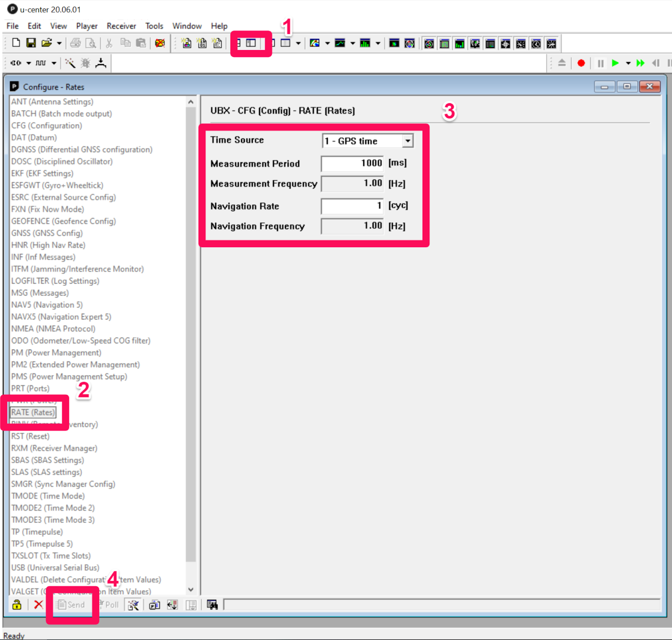Expand the Time Source dropdown
The image size is (672, 640).
[407, 141]
